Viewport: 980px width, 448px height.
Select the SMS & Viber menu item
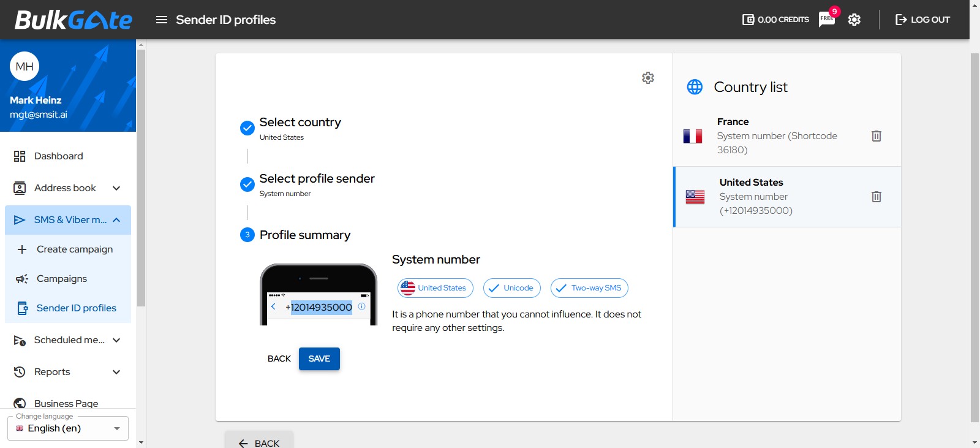click(68, 220)
